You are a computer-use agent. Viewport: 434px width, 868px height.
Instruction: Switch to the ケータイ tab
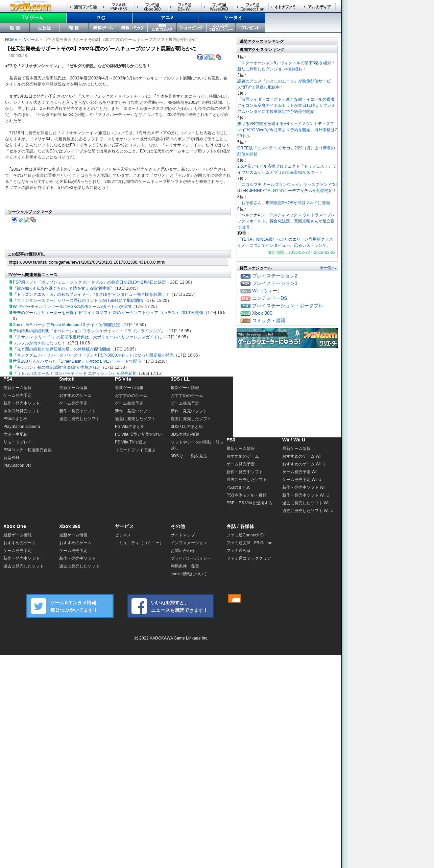(232, 18)
